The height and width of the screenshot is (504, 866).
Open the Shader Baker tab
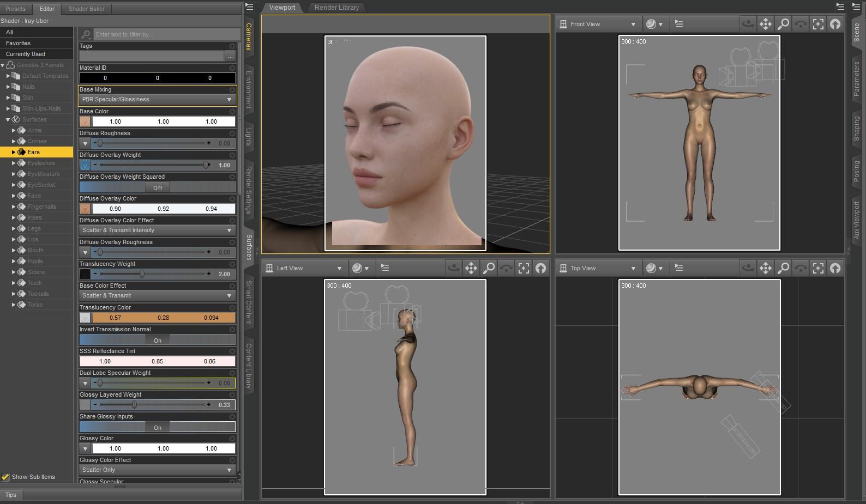point(86,9)
